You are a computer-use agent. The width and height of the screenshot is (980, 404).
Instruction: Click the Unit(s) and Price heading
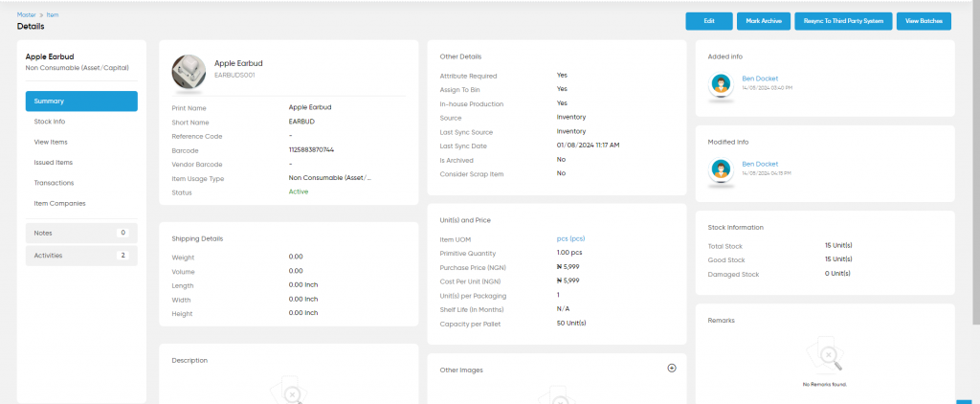click(466, 220)
